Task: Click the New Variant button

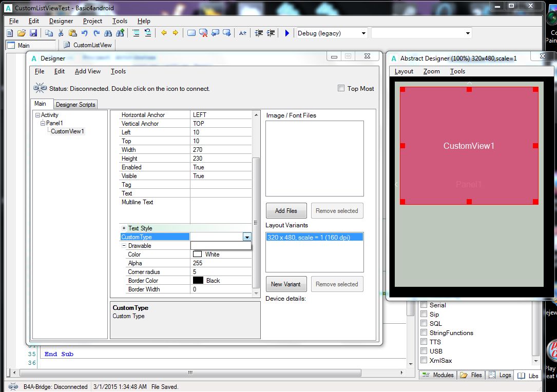Action: pos(286,284)
